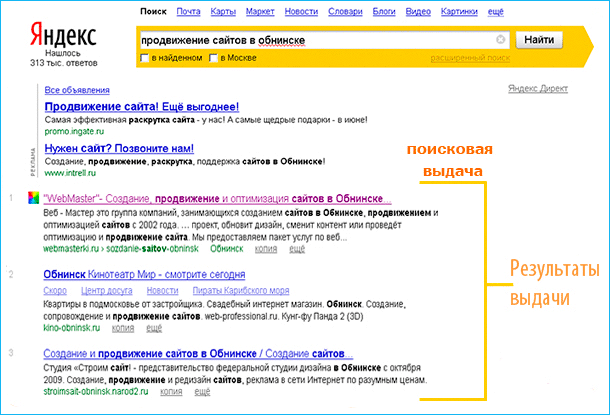Select the Поиск tab
This screenshot has height=415, width=610.
pyautogui.click(x=153, y=12)
